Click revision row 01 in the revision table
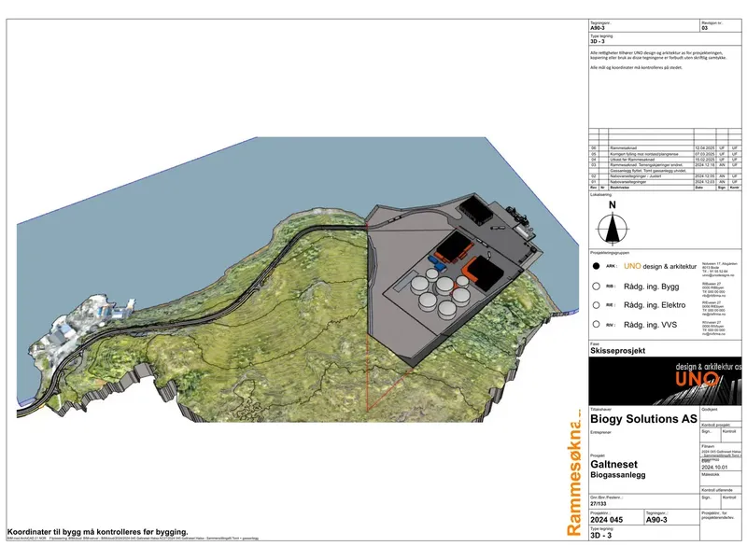Screen dimensions: 747x560 [x=665, y=182]
